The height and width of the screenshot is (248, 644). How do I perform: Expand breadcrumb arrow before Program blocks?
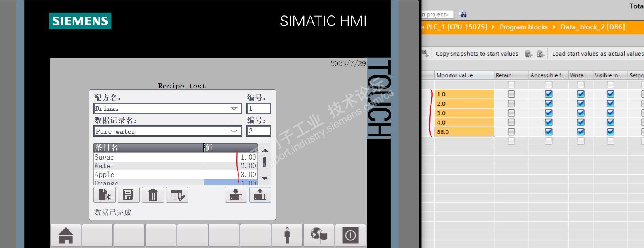pos(493,27)
